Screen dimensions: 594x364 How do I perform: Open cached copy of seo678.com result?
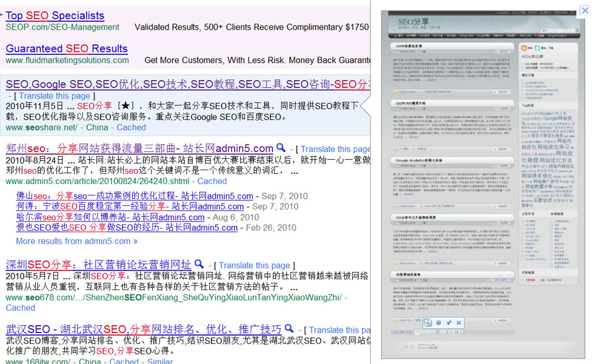coord(21,308)
